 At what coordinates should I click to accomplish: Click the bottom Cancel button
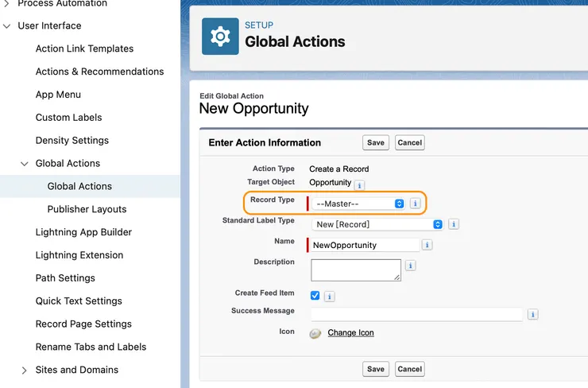[409, 369]
